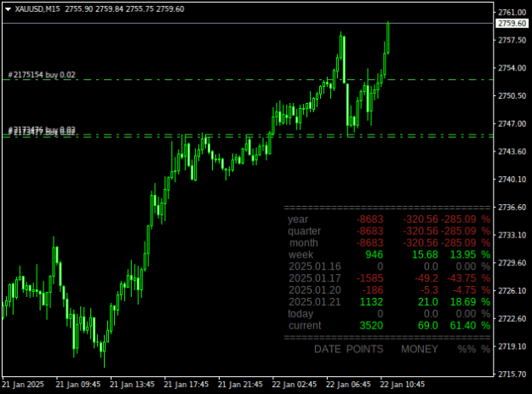Click the 2754.00 price scale label
The width and height of the screenshot is (532, 394).
pos(512,68)
